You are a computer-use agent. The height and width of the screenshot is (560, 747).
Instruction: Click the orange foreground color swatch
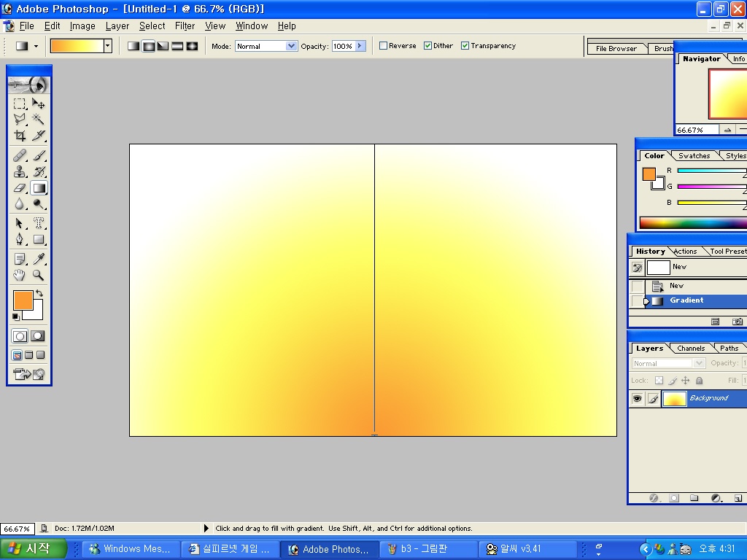(x=23, y=300)
